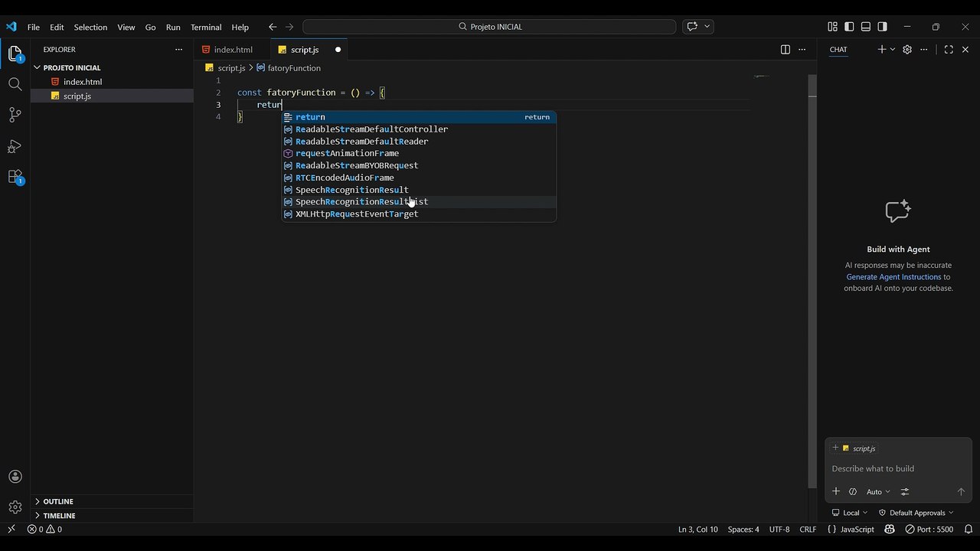Click the send arrow in chat input
This screenshot has width=980, height=551.
[x=961, y=491]
